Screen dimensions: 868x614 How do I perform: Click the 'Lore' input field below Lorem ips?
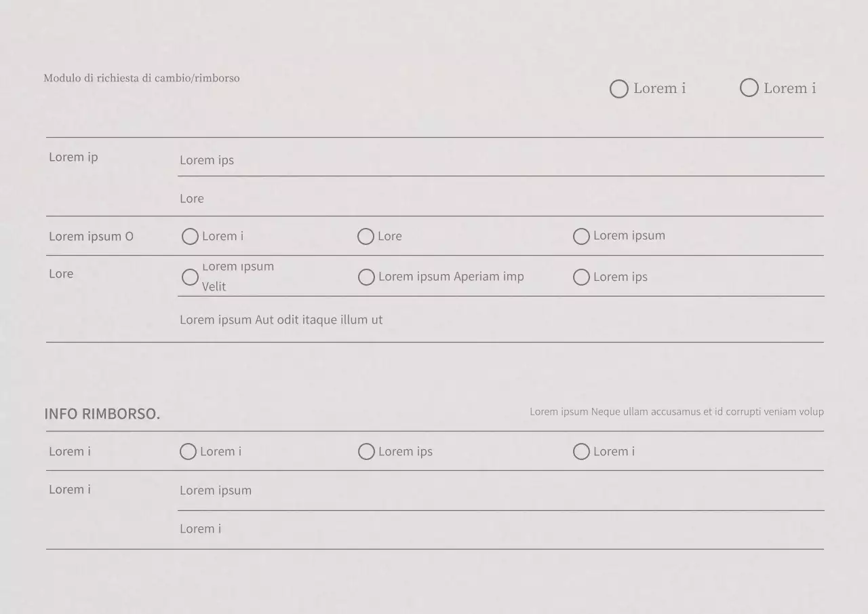[x=500, y=199]
